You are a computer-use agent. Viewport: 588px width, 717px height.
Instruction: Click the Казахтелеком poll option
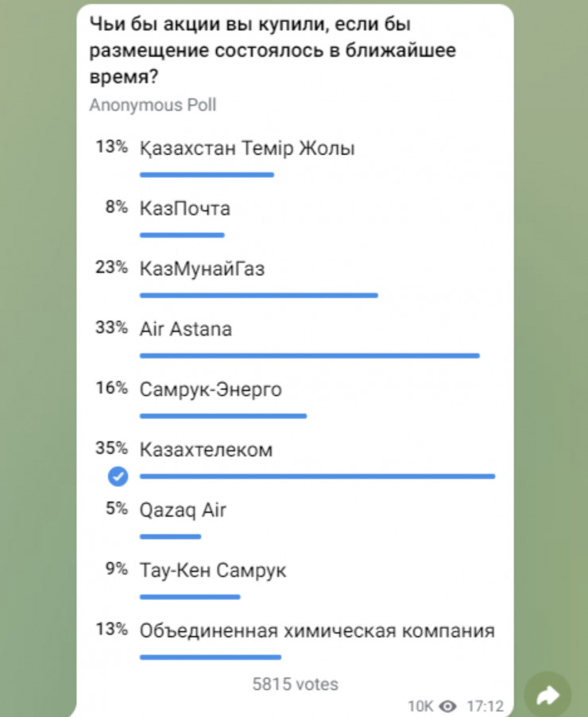click(207, 450)
